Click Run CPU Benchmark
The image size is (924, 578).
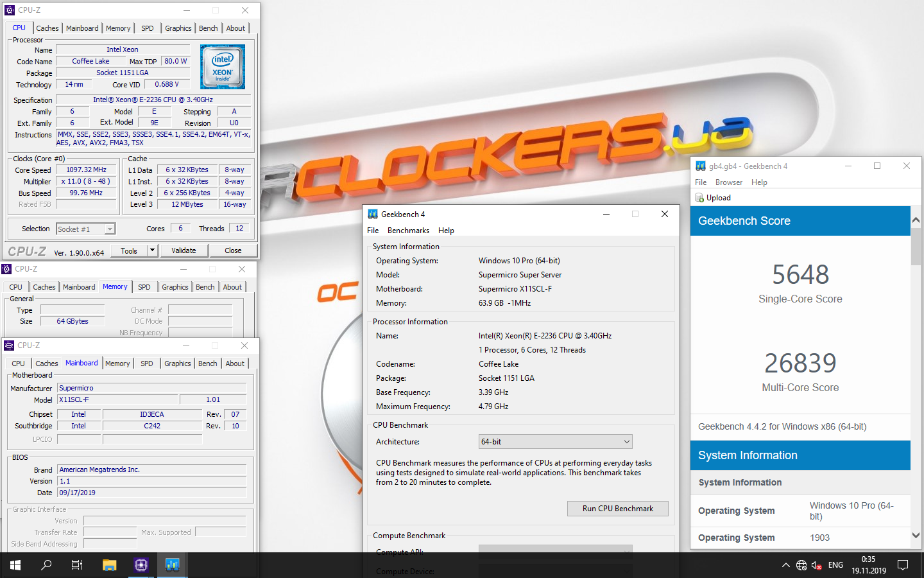[618, 509]
